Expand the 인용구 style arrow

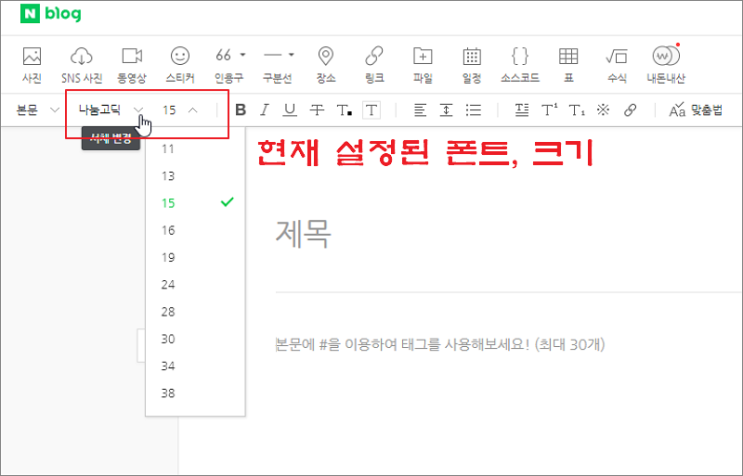(243, 55)
